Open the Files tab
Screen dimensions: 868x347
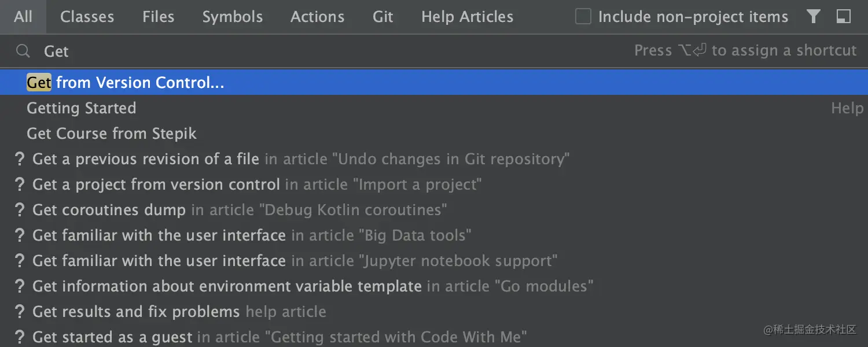pyautogui.click(x=158, y=17)
